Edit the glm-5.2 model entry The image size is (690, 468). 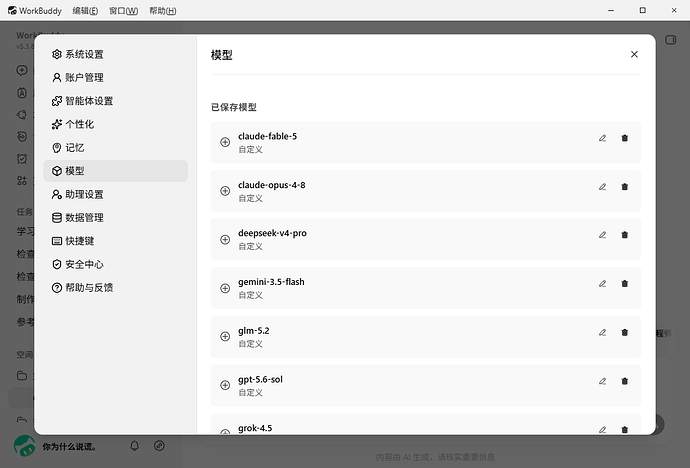pos(602,333)
